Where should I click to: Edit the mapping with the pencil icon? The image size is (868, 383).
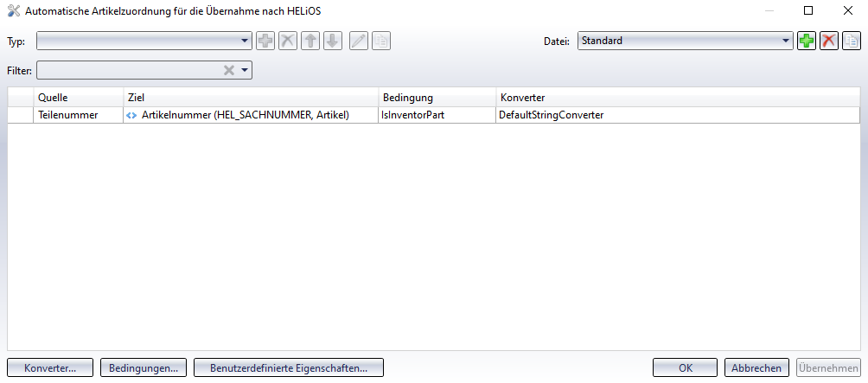359,41
